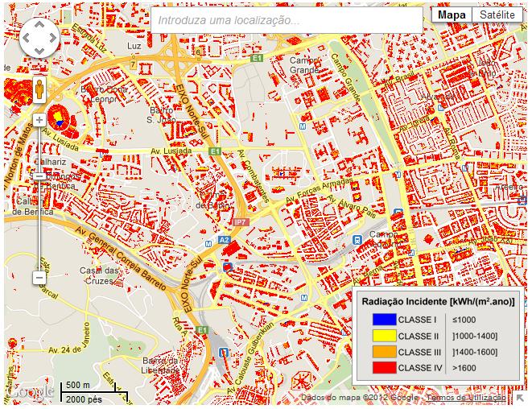The image size is (532, 409).
Task: Switch to Mapa view
Action: pyautogui.click(x=452, y=15)
